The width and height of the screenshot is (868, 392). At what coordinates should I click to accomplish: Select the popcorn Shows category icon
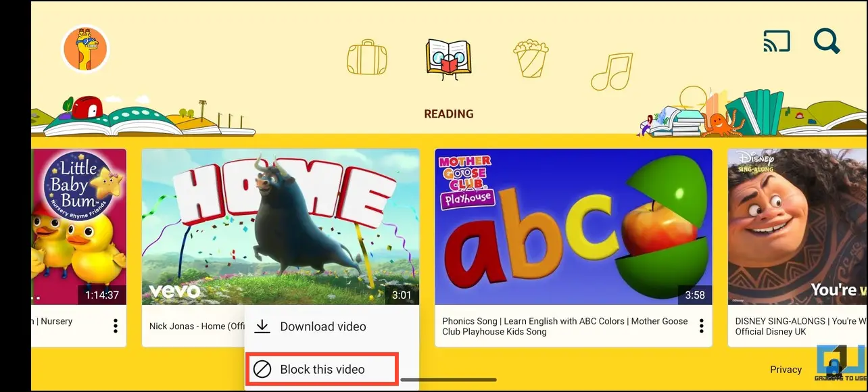531,57
